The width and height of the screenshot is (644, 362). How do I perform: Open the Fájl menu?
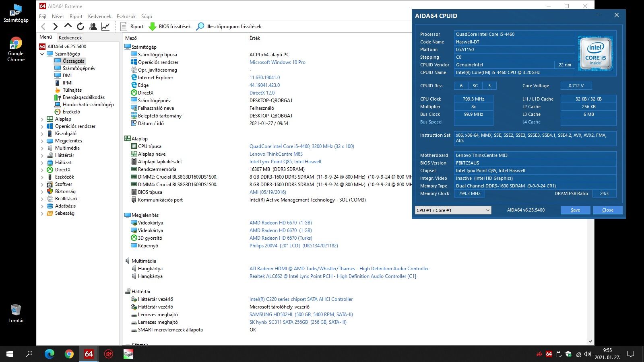pos(43,16)
